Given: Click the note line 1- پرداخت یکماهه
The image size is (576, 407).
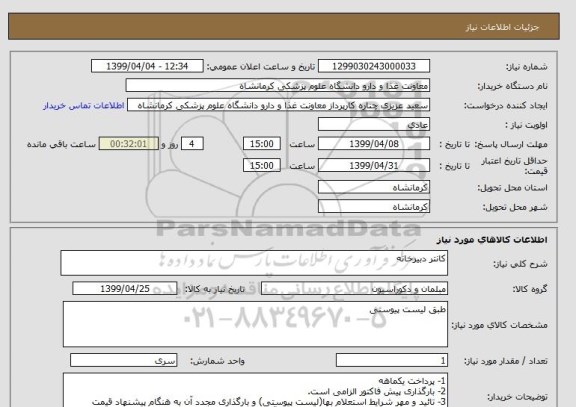Looking at the screenshot, I should (x=411, y=381).
